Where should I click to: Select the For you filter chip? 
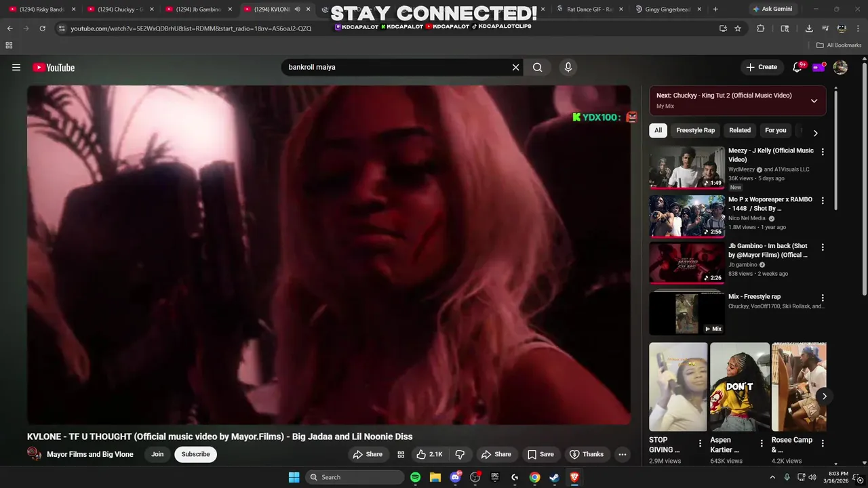775,130
